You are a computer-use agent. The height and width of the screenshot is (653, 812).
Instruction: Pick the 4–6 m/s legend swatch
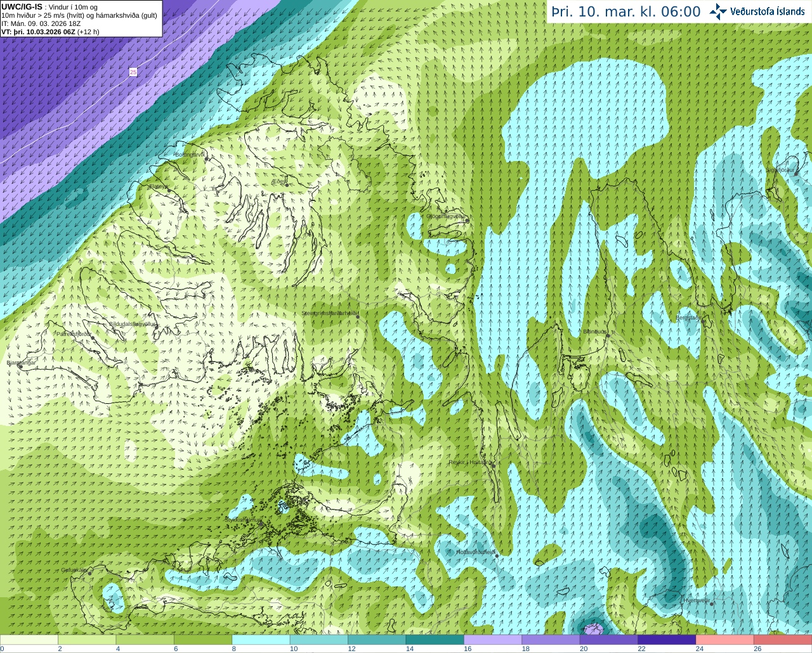pos(145,640)
